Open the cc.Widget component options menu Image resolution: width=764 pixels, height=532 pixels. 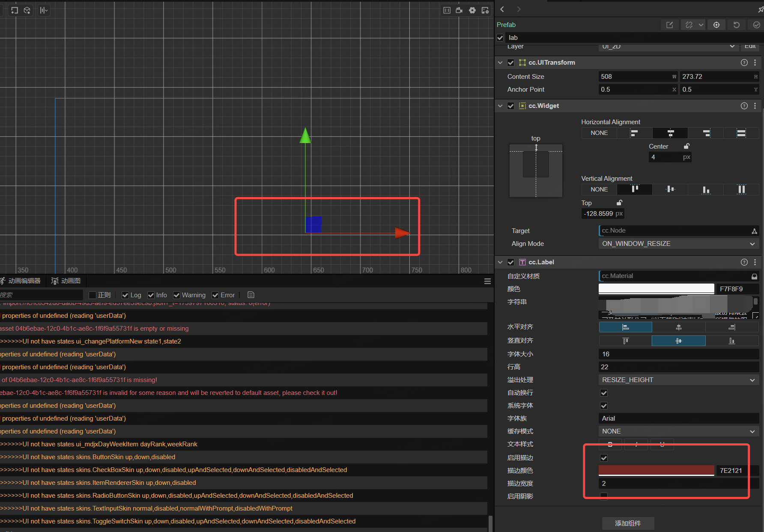[755, 106]
